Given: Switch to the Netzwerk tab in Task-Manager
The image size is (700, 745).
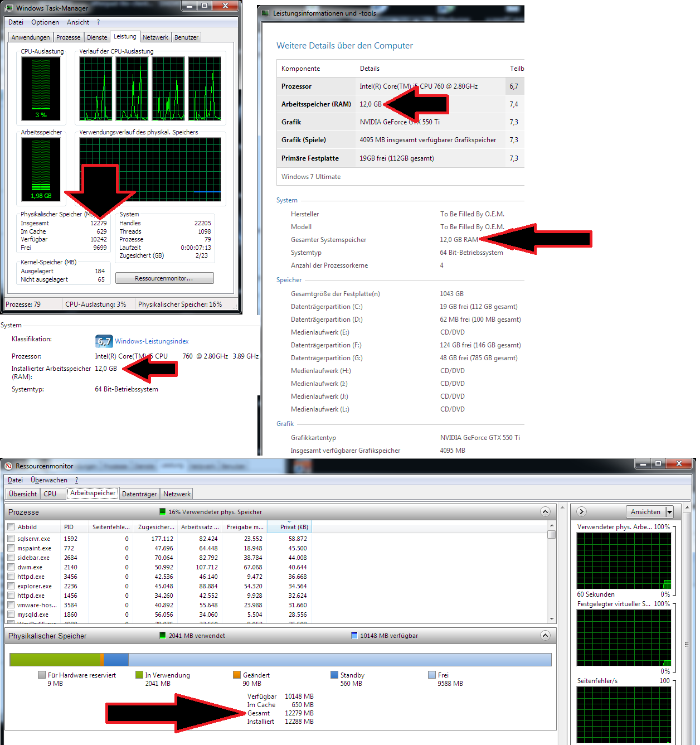Looking at the screenshot, I should coord(155,37).
